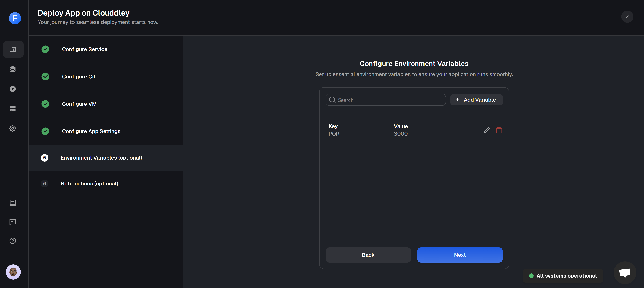Viewport: 644px width, 288px height.
Task: Click the Add Variable button
Action: 476,100
